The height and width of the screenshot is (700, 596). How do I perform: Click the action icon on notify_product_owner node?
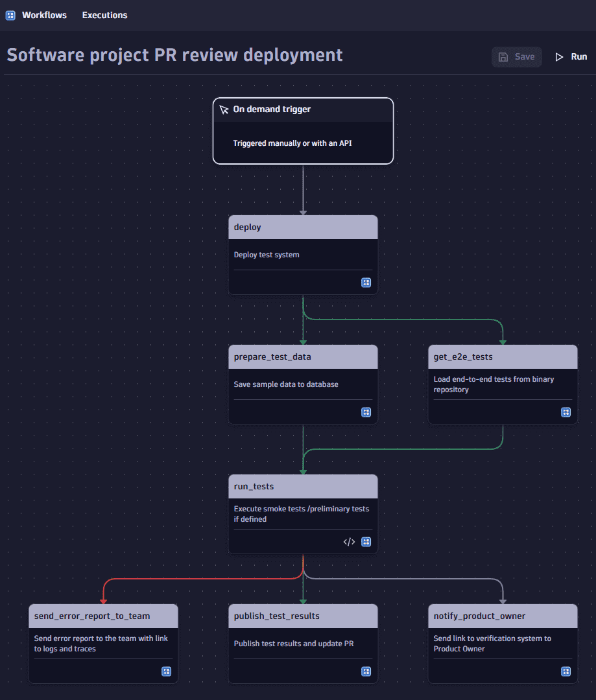point(566,671)
